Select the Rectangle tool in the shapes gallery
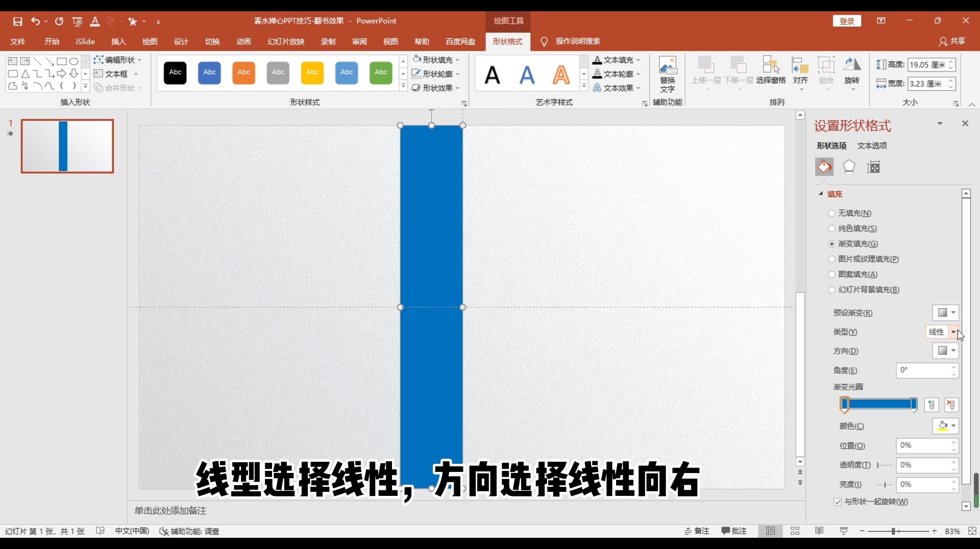 pyautogui.click(x=62, y=61)
